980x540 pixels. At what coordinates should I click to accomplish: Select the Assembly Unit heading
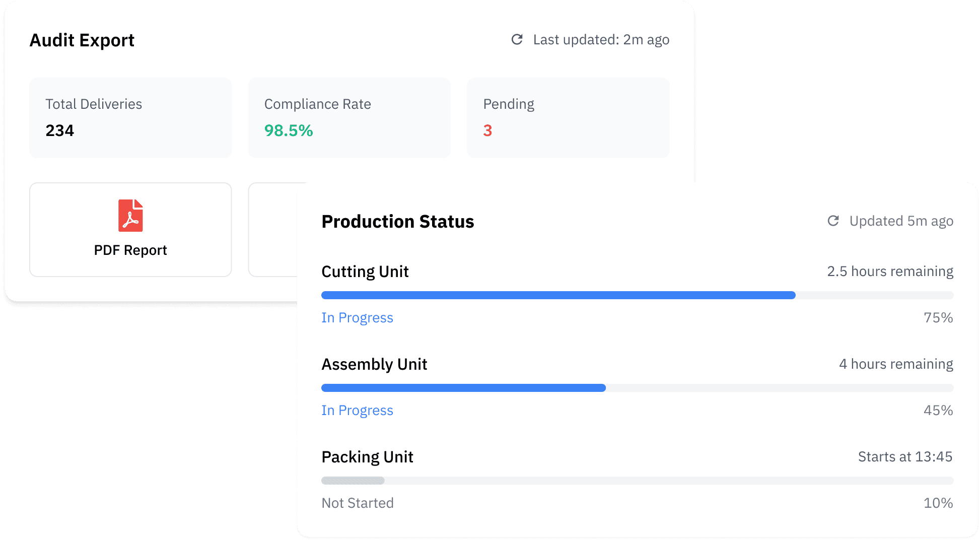coord(374,364)
